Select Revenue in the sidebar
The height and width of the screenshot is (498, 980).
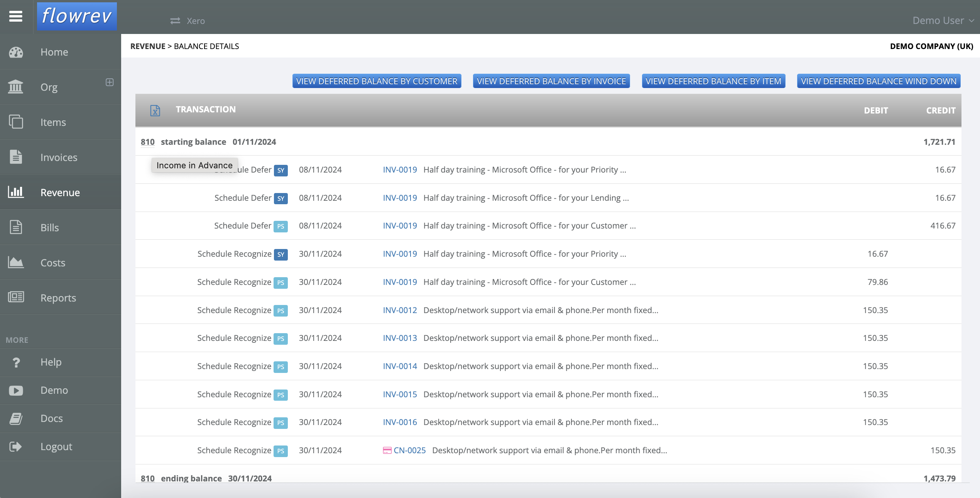point(60,192)
